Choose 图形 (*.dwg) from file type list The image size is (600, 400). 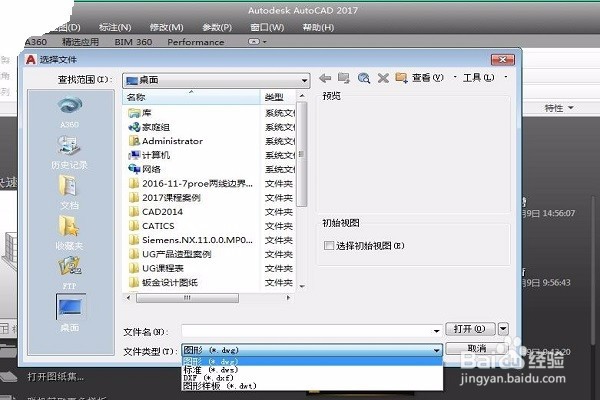click(x=312, y=361)
